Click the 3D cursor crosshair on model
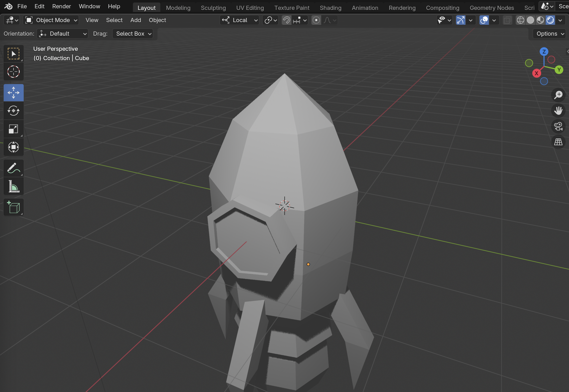Screen dimensions: 569x392 284,206
